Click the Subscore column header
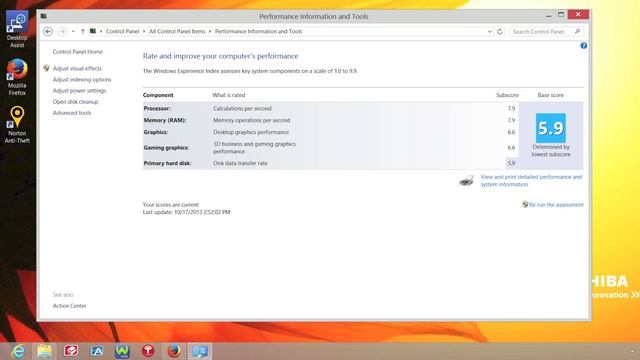Screen dimensions: 640x360 507,95
